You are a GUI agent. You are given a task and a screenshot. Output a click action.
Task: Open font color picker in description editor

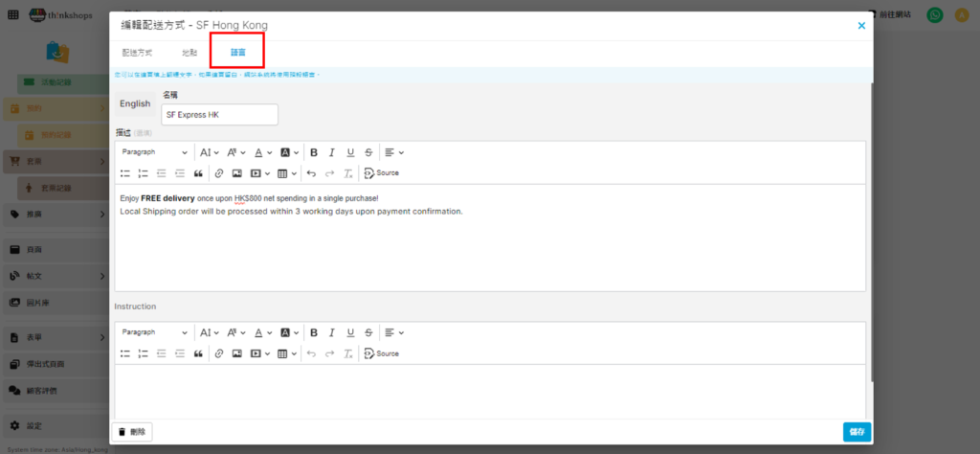click(261, 152)
